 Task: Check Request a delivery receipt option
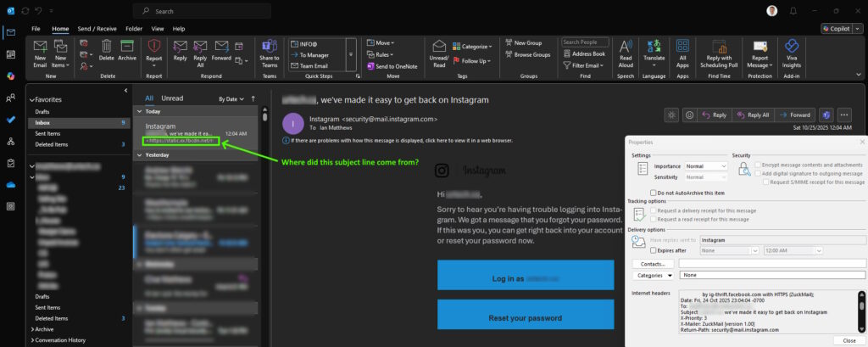654,210
